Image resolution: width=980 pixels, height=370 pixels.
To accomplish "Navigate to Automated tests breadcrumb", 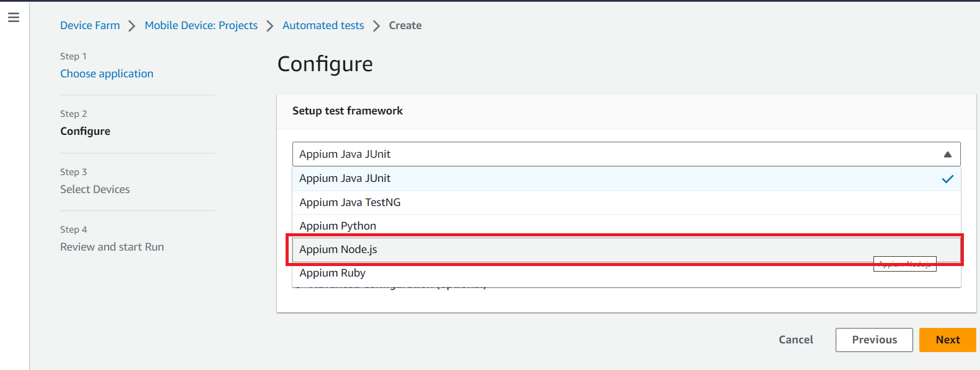I will [x=323, y=25].
